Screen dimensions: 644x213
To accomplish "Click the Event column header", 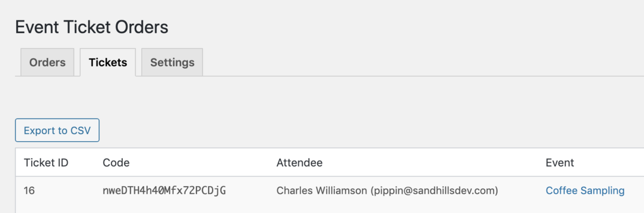I will point(560,163).
